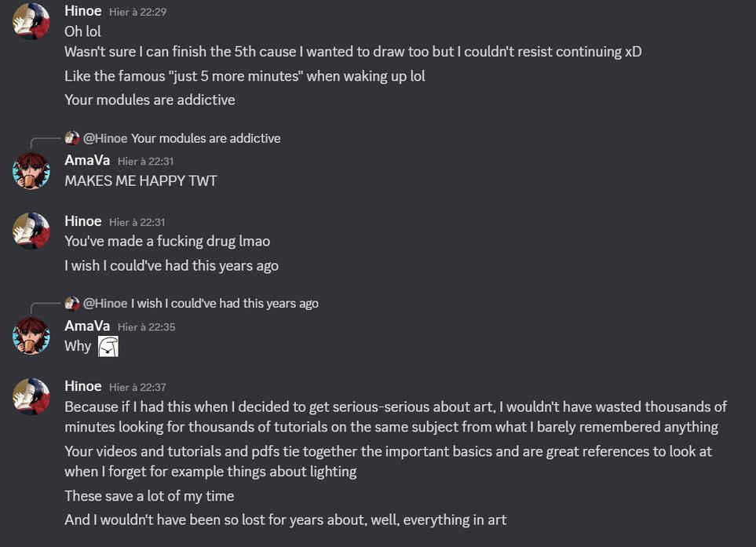Click the small reply avatar above the 'Why' message
Viewport: 756px width, 547px height.
point(72,303)
